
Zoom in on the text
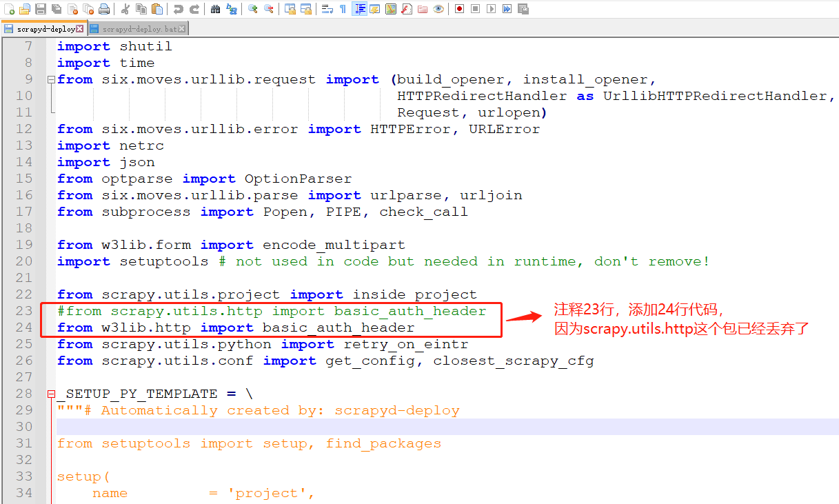[254, 10]
